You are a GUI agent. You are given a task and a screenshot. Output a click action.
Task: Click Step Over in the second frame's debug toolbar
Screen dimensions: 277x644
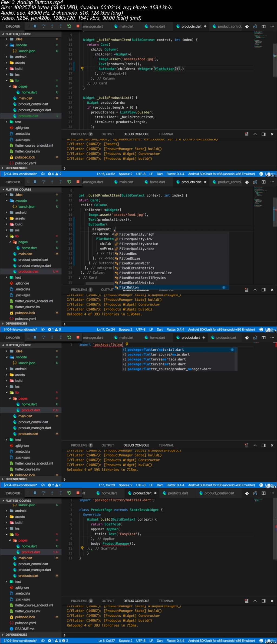point(44,182)
